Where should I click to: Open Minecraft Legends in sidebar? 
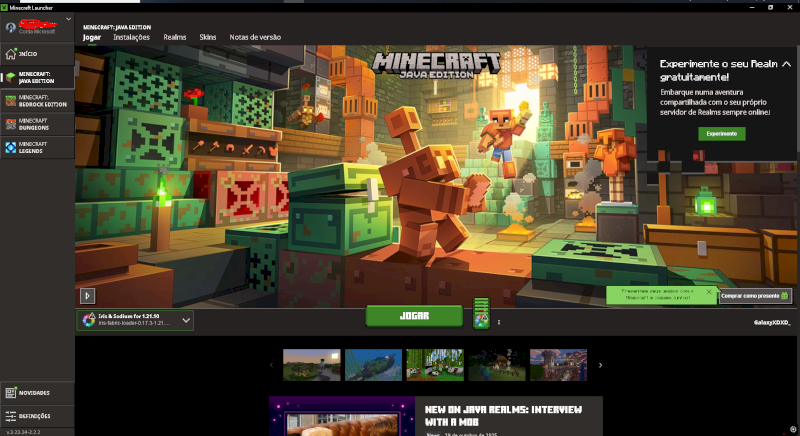click(x=37, y=148)
